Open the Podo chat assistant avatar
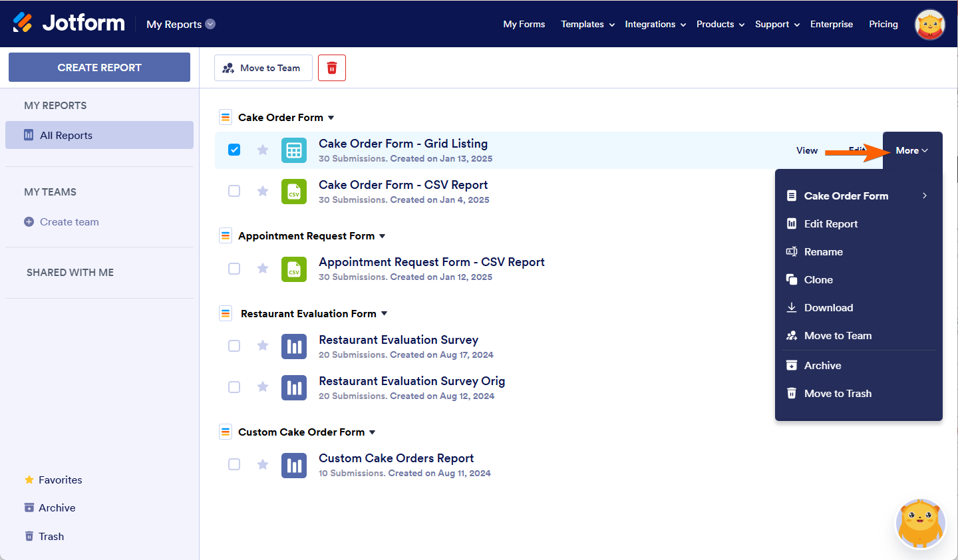Image resolution: width=958 pixels, height=560 pixels. point(920,524)
